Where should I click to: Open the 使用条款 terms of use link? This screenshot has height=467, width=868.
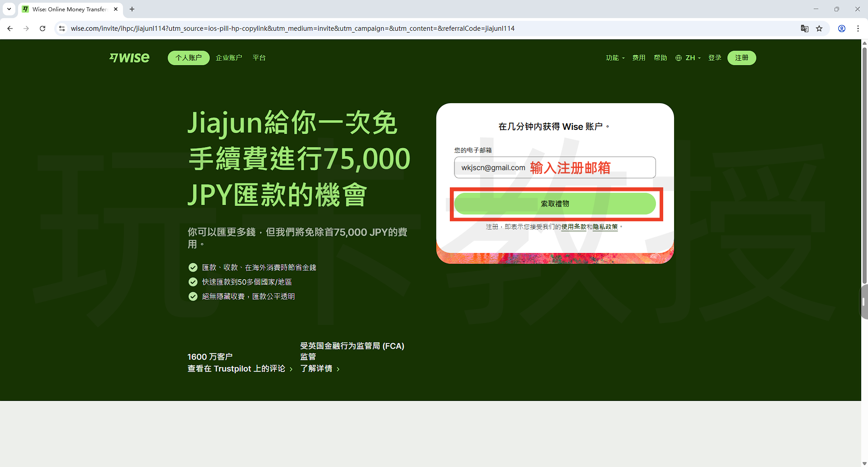tap(573, 227)
